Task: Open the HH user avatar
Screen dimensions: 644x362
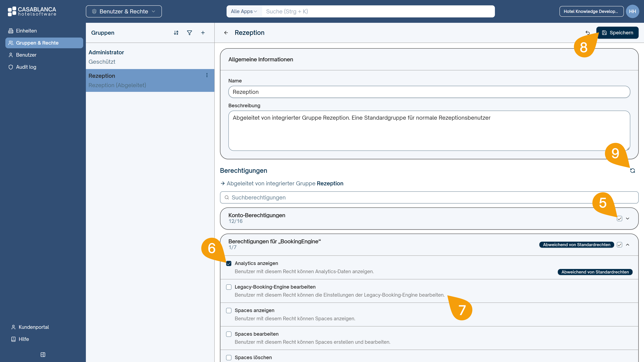Action: 632,11
